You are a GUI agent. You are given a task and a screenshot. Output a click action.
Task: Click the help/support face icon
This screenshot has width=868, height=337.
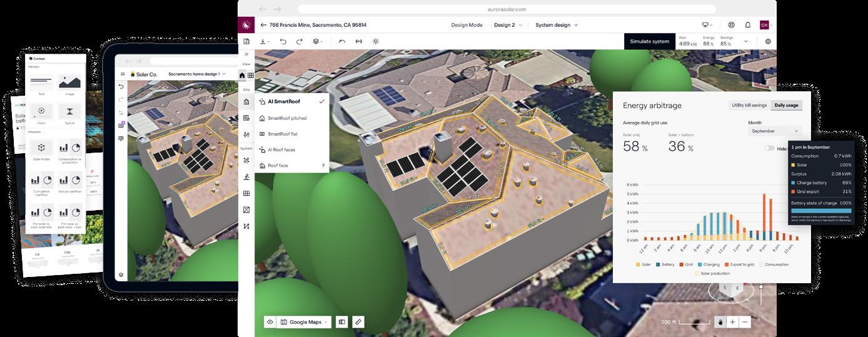click(x=731, y=25)
